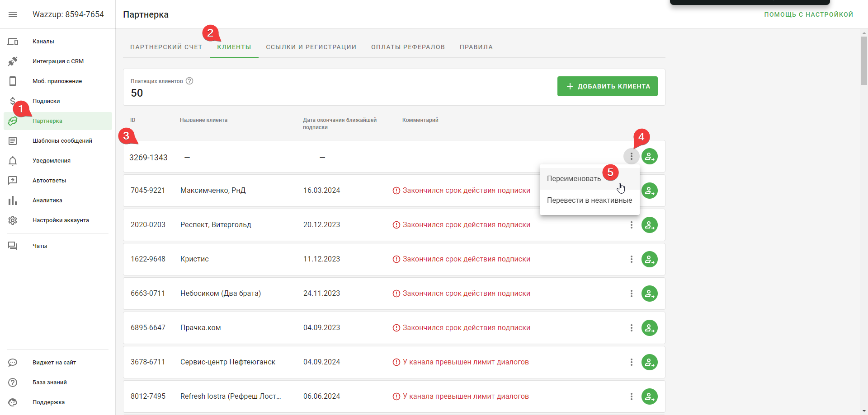Click client ID 7045-9221

[x=148, y=191]
